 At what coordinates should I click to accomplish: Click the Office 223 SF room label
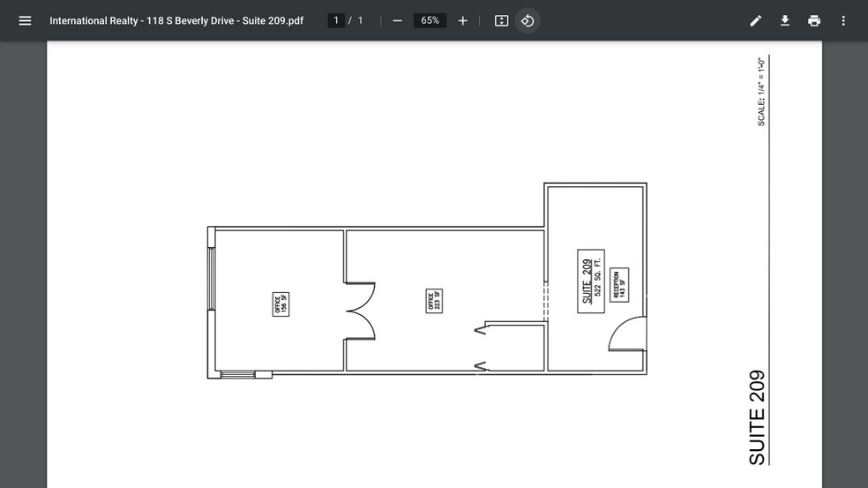(x=433, y=301)
